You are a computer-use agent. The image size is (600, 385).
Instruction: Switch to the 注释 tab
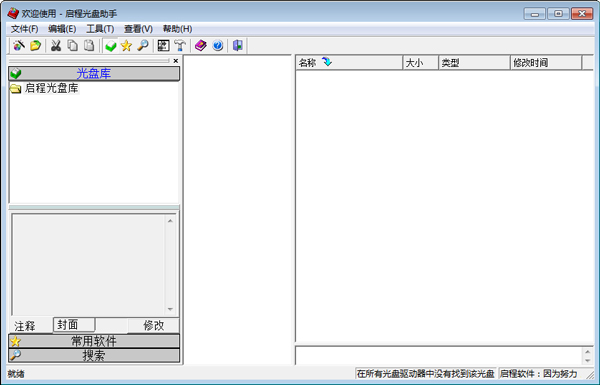25,326
